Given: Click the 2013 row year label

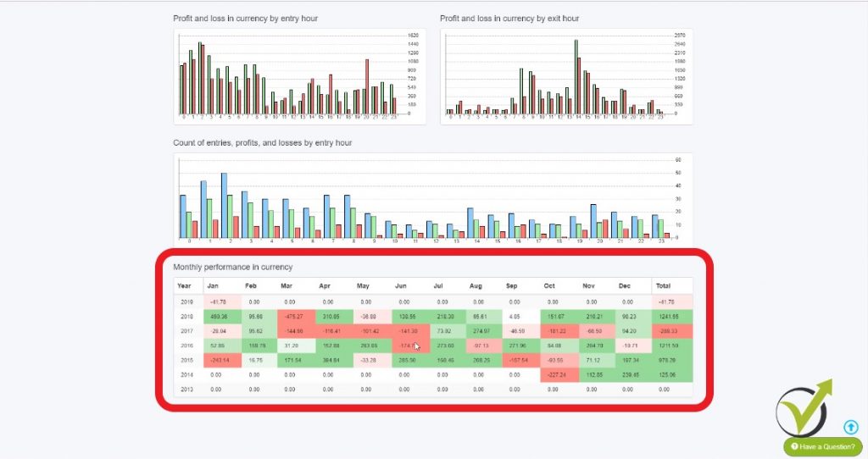Looking at the screenshot, I should 186,389.
